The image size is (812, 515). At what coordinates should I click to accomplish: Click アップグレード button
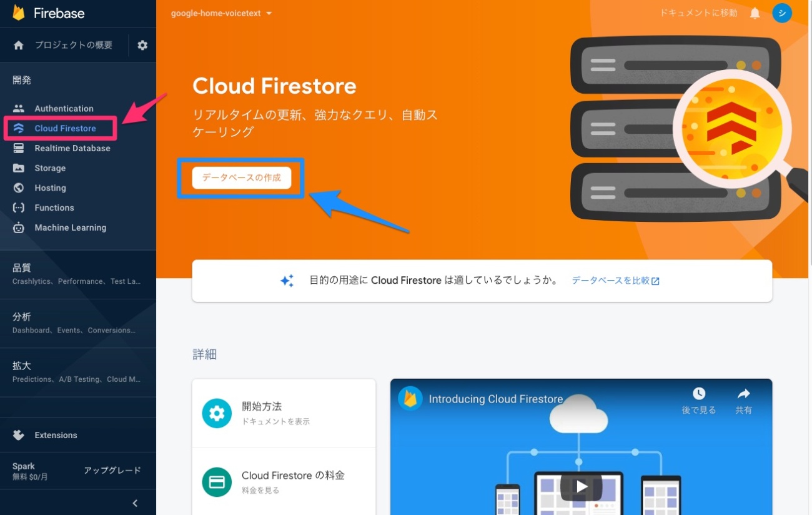112,471
